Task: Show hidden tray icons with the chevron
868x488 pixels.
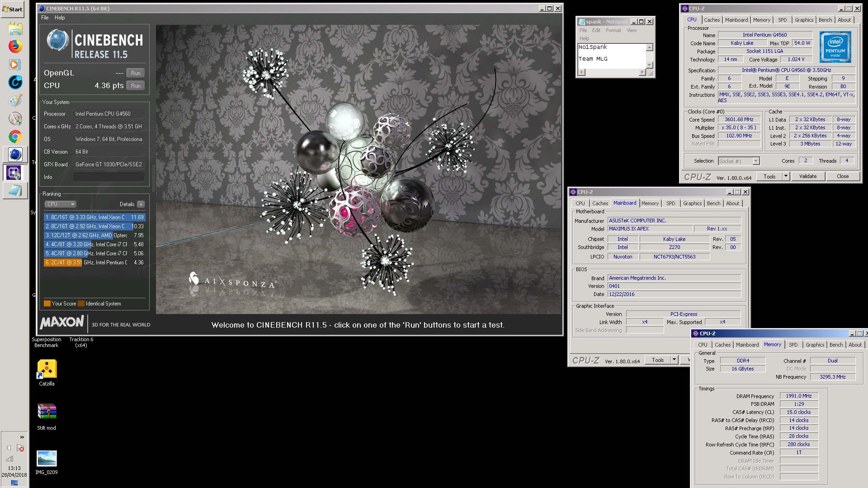Action: click(x=22, y=437)
